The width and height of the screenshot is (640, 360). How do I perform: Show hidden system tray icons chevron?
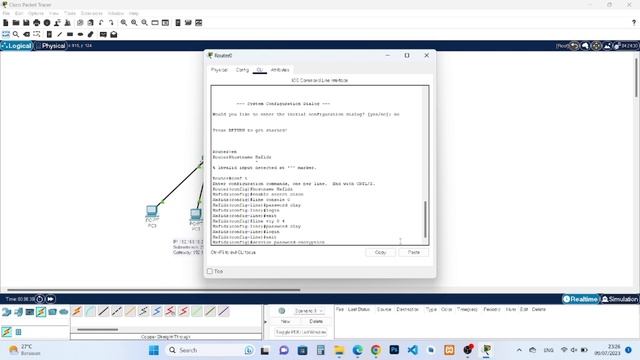[x=519, y=350]
